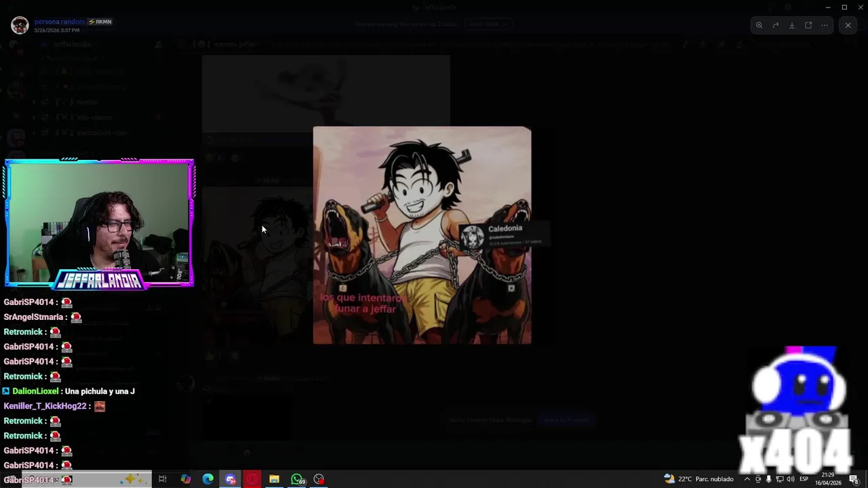This screenshot has height=488, width=868.
Task: Click the Meet Now camera tray icon
Action: (x=758, y=479)
